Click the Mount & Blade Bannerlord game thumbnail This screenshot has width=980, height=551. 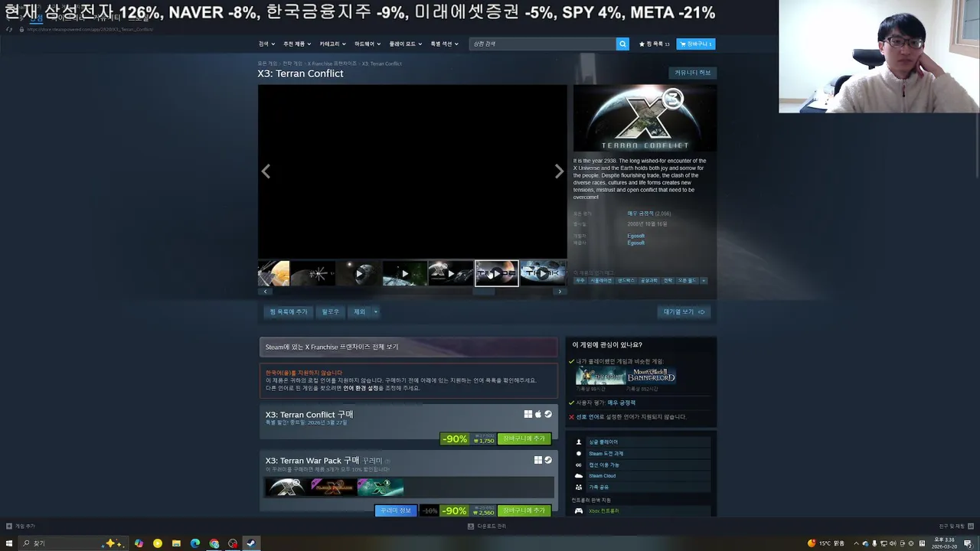coord(652,376)
